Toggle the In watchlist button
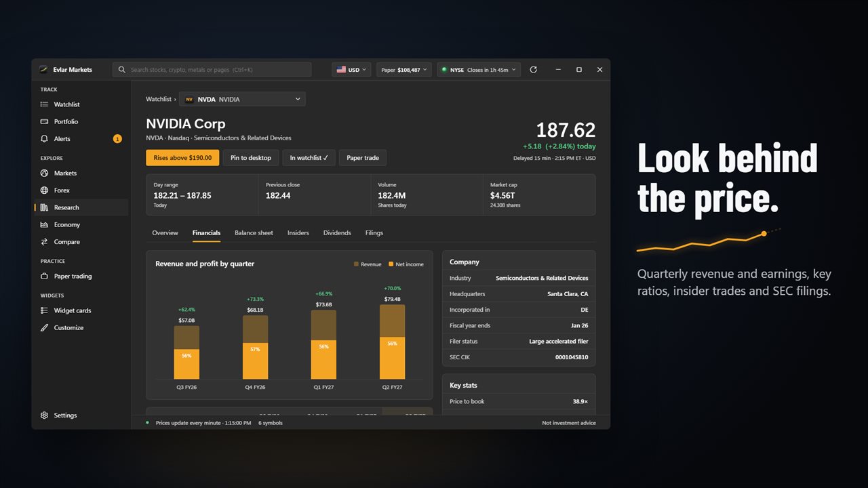The image size is (868, 488). pos(309,158)
